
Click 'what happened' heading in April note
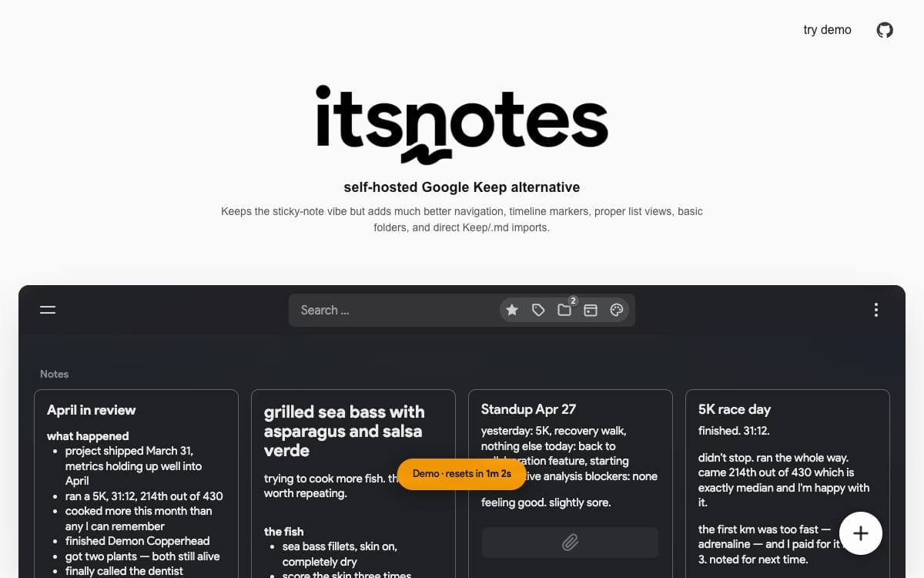[88, 436]
